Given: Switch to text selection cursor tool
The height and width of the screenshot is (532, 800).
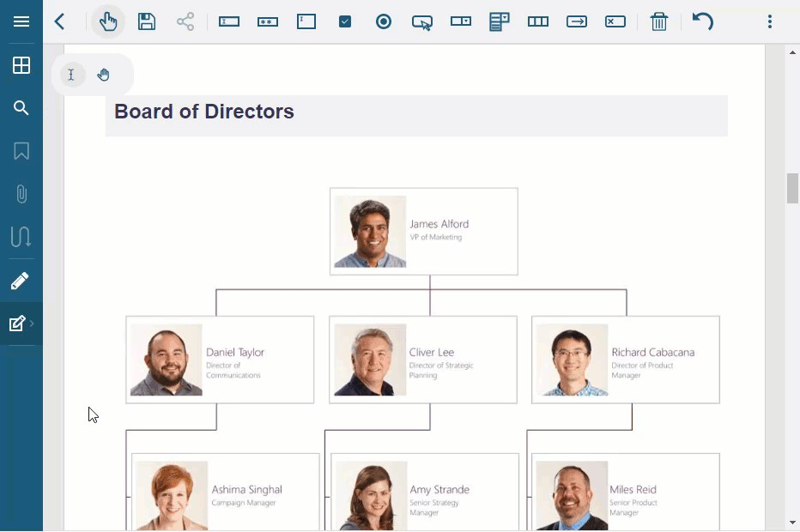Looking at the screenshot, I should [x=71, y=75].
